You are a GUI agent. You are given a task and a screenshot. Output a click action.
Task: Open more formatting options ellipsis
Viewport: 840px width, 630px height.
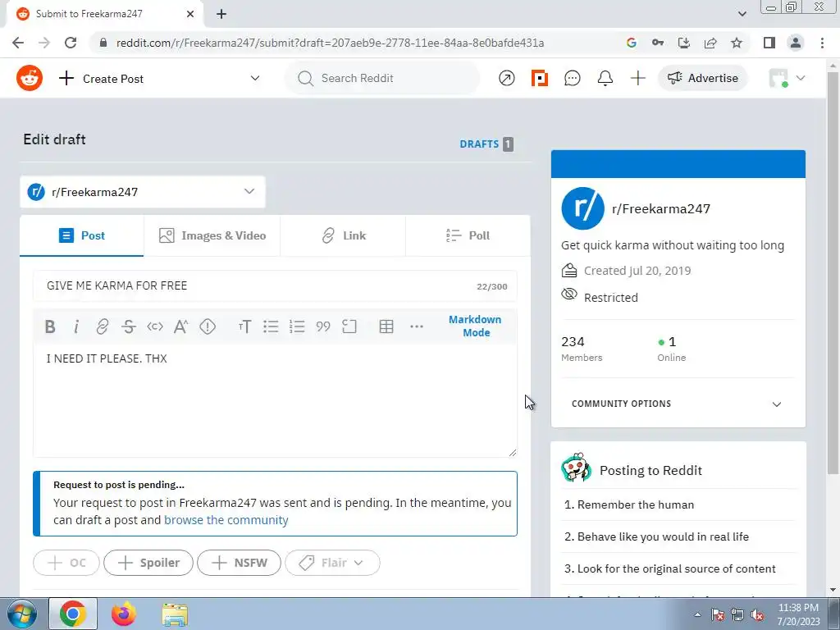[x=416, y=326]
